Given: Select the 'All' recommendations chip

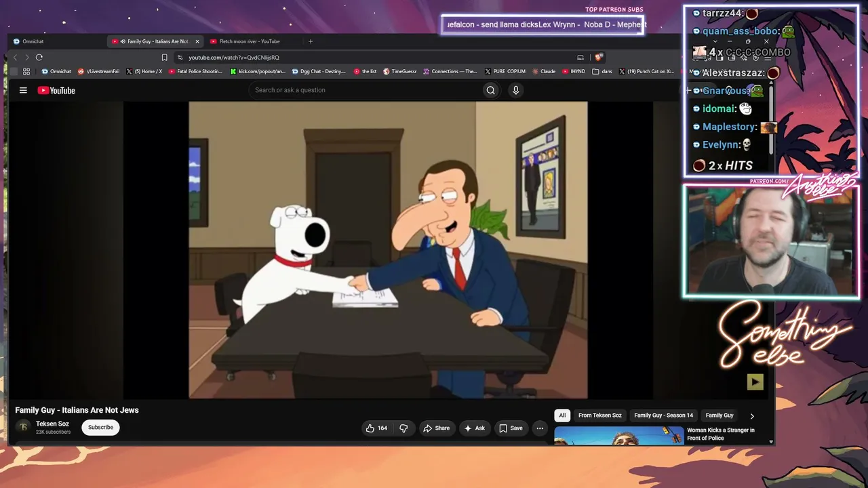Looking at the screenshot, I should (x=562, y=415).
